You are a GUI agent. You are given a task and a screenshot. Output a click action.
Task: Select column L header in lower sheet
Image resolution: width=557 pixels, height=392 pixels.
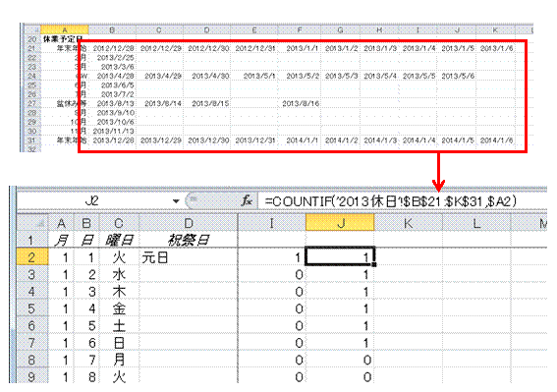pyautogui.click(x=476, y=223)
